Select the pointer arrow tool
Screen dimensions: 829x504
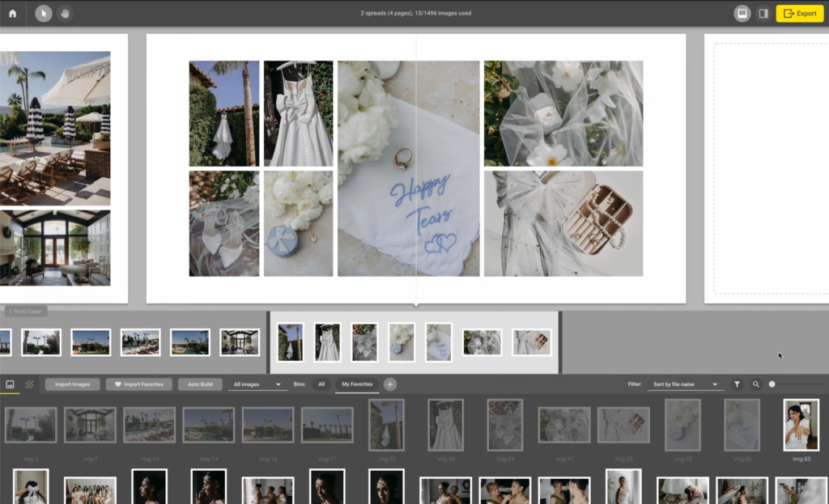pyautogui.click(x=44, y=13)
